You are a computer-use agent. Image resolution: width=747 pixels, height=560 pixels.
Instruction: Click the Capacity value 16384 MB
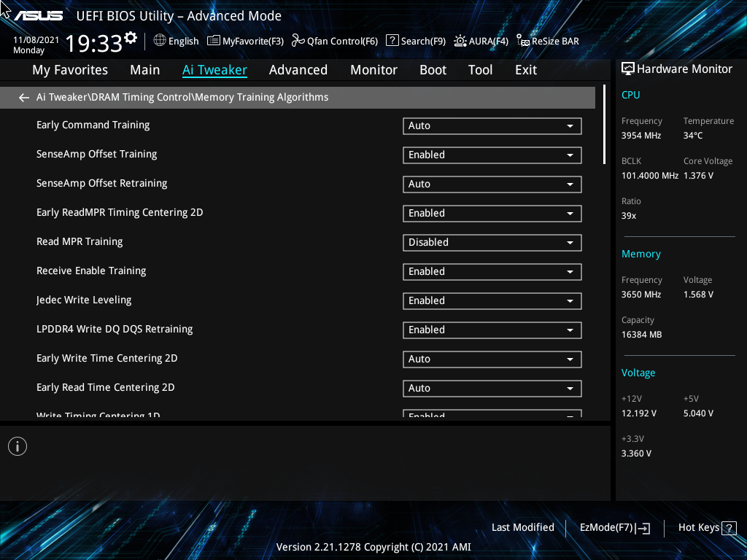coord(642,335)
